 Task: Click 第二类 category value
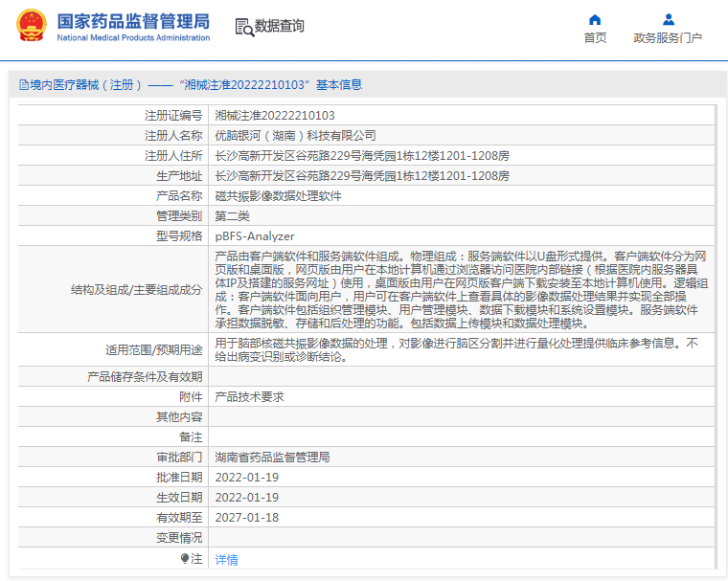(x=232, y=215)
